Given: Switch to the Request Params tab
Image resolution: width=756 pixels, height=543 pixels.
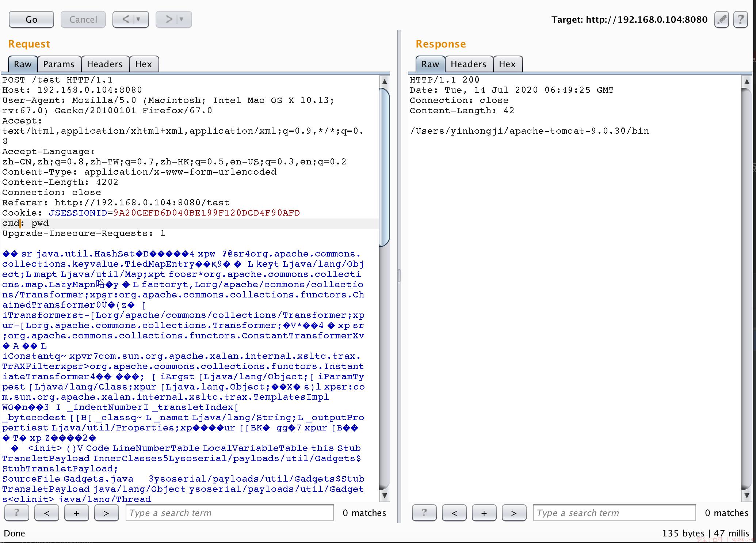Looking at the screenshot, I should (59, 64).
